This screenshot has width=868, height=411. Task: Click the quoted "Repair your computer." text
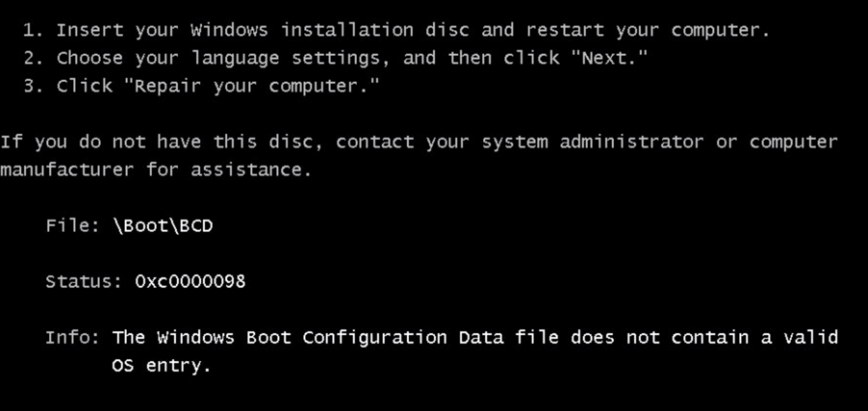pos(251,87)
